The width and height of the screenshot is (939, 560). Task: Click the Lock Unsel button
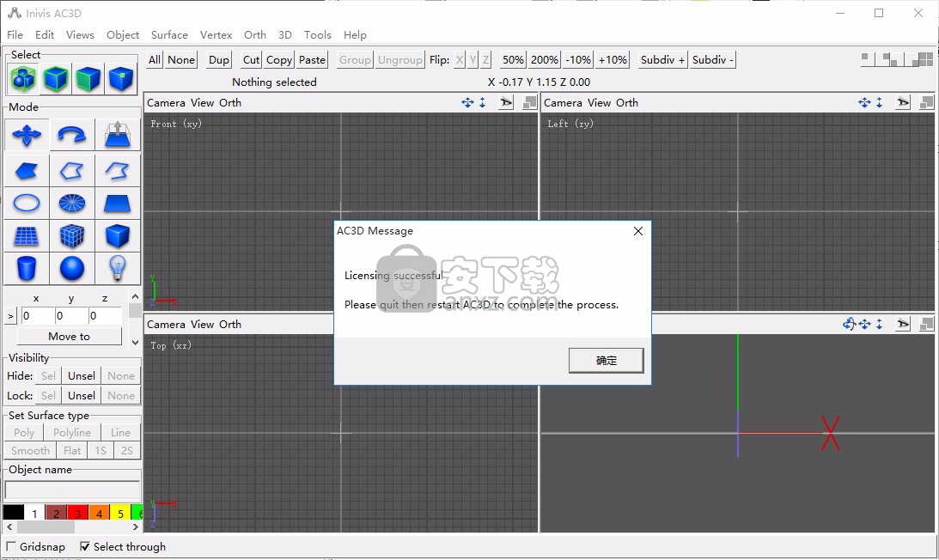pyautogui.click(x=82, y=395)
